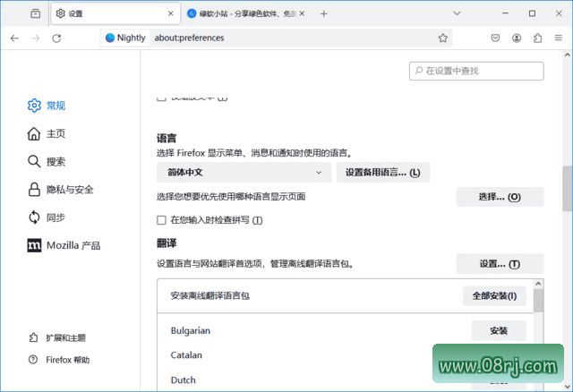The width and height of the screenshot is (573, 392).
Task: Click the main page scrollbar thumb
Action: tap(567, 188)
